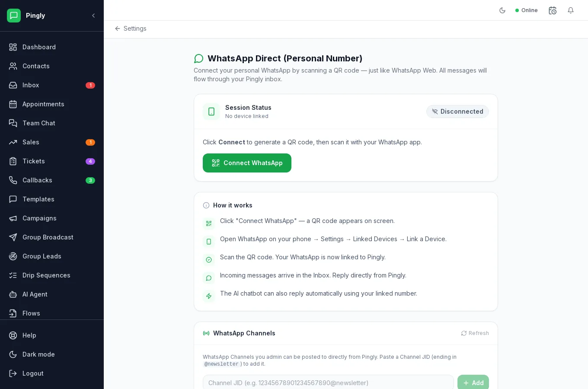Click the Pingly logo icon
The image size is (588, 389).
click(x=14, y=16)
